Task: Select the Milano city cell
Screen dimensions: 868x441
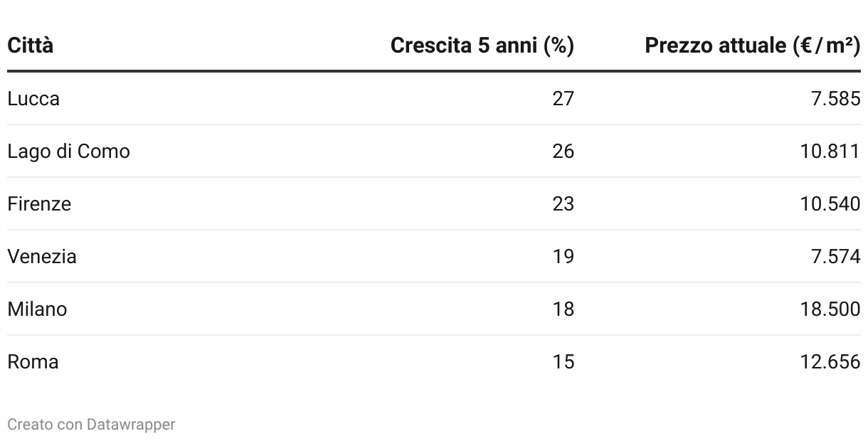Action: click(x=37, y=309)
